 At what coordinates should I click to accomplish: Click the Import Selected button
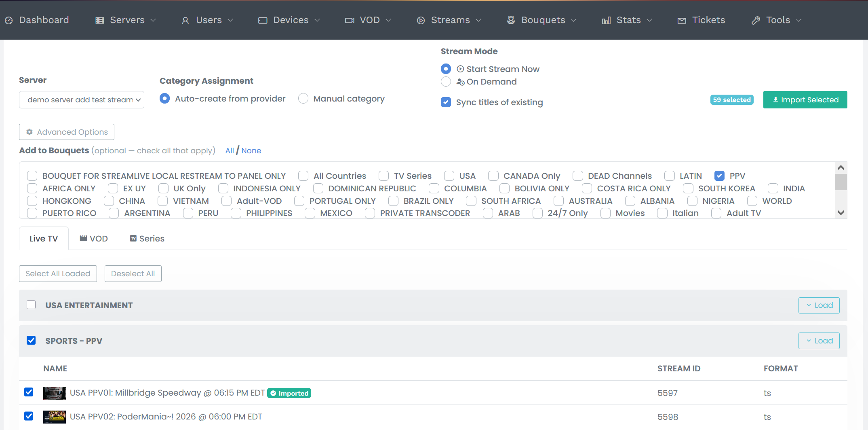coord(805,100)
